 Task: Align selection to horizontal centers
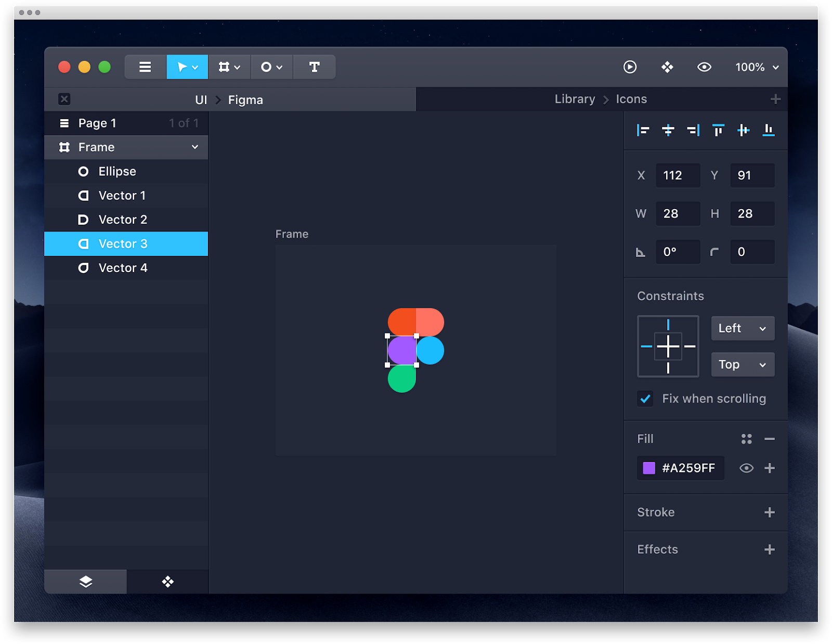[x=668, y=130]
